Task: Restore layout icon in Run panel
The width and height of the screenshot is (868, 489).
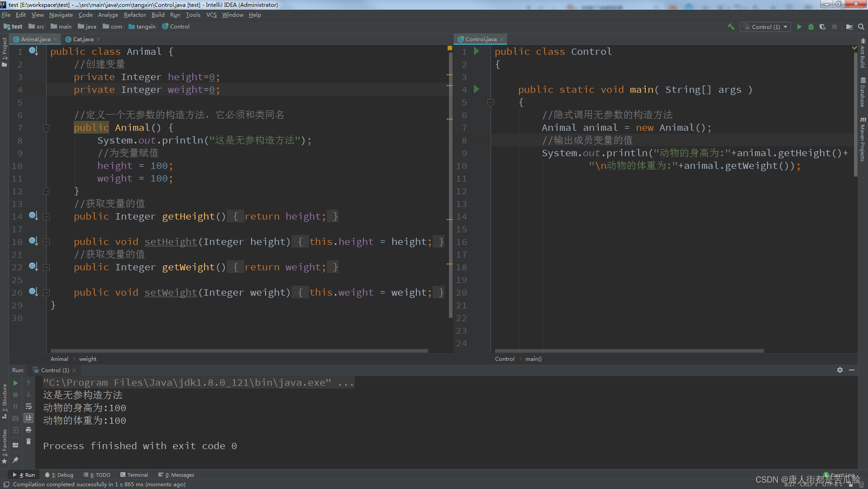Action: (15, 445)
